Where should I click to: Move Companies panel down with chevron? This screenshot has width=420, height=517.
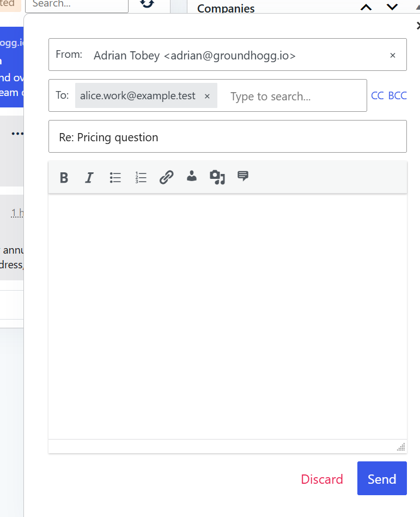(x=392, y=7)
